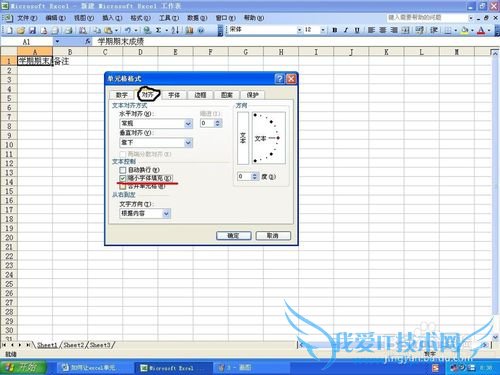
Task: Switch to the 保护 Protection tab
Action: [x=253, y=95]
